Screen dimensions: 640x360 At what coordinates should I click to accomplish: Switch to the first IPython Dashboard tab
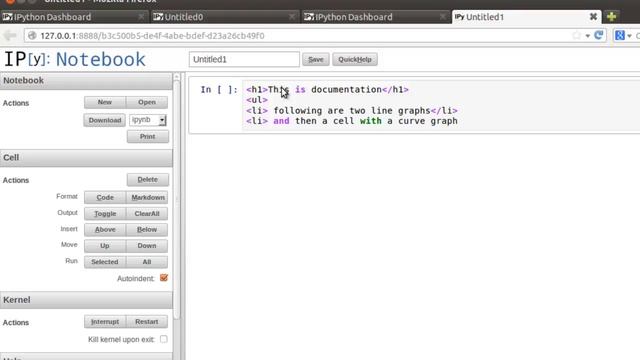[x=73, y=17]
